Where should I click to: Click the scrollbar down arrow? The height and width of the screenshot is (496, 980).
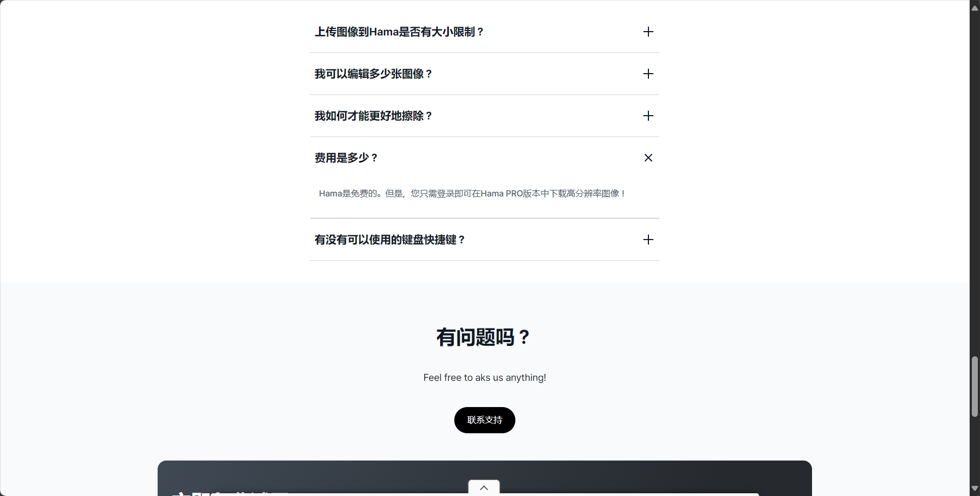click(975, 488)
